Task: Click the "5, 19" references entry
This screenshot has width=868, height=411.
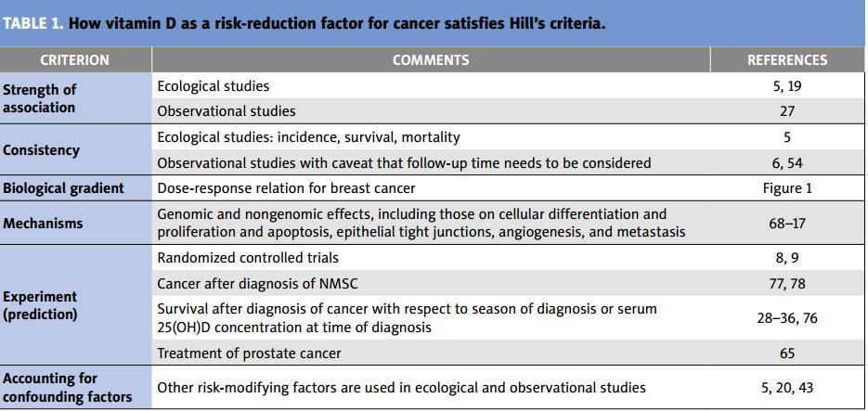Action: (x=786, y=86)
